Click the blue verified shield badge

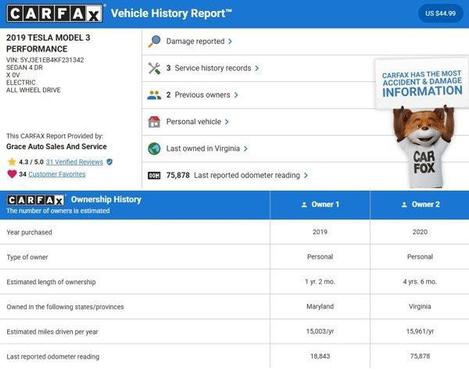(109, 162)
